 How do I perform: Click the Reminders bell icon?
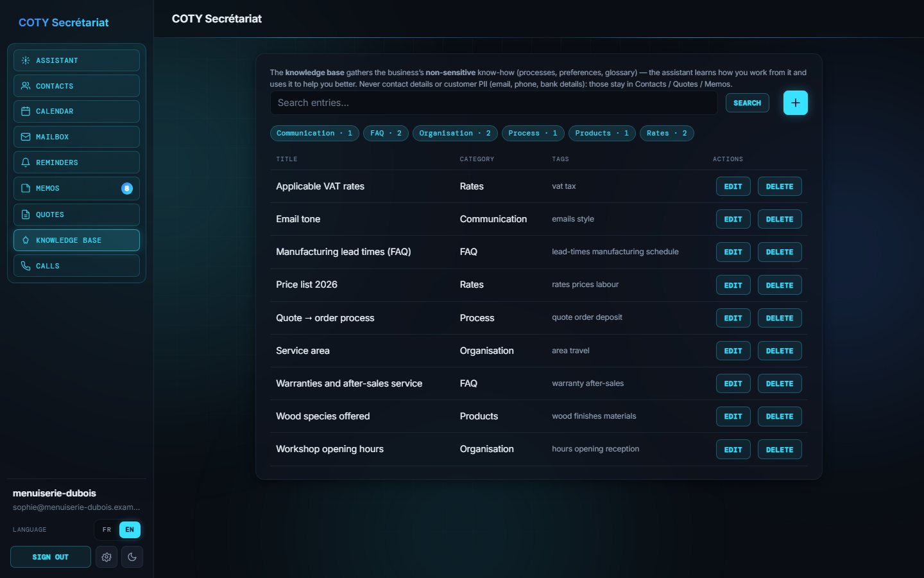point(26,162)
